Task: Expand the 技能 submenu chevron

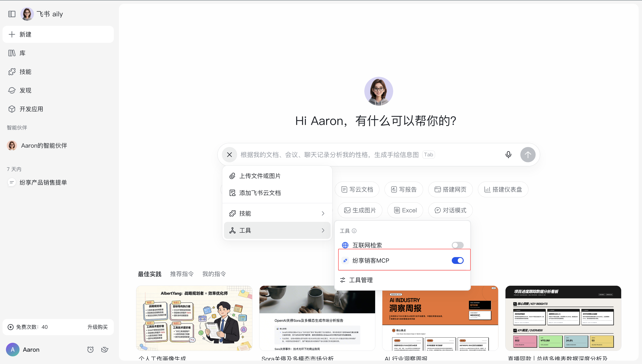Action: coord(323,213)
